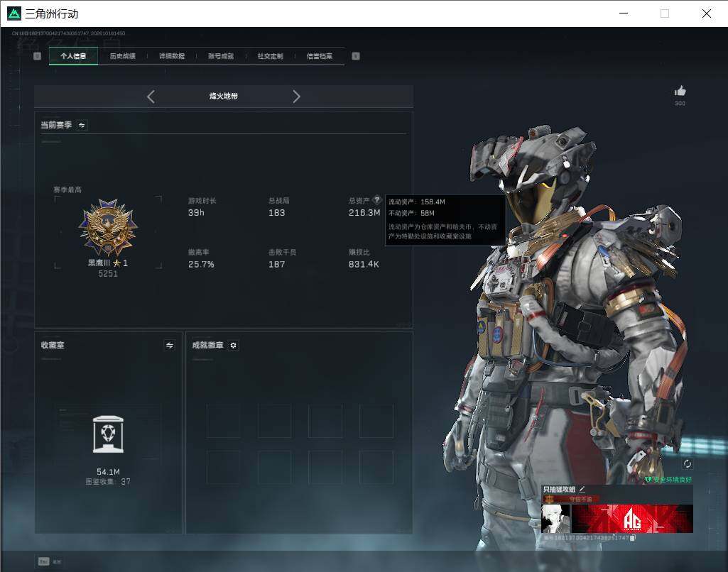
Task: Click the 39h 游戏时长 value
Action: (x=196, y=213)
